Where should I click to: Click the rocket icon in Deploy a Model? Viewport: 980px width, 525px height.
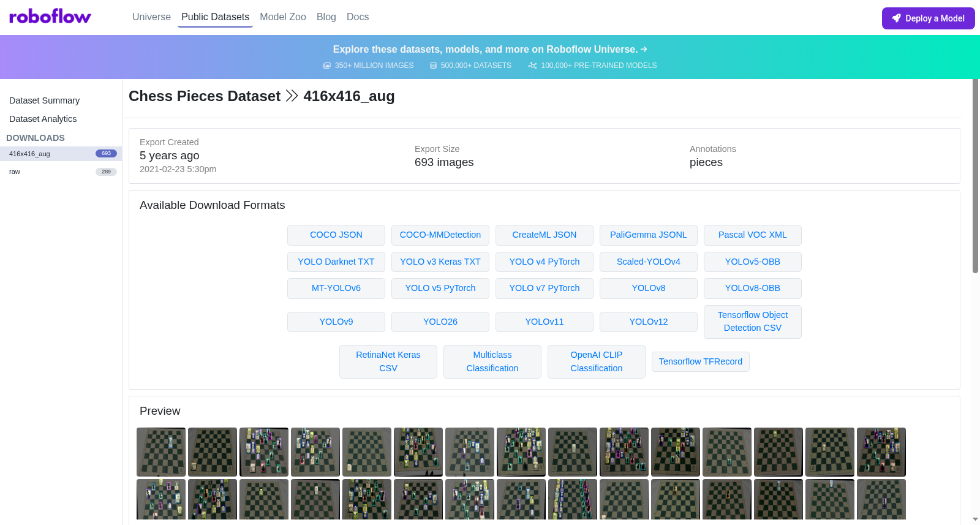(x=896, y=18)
